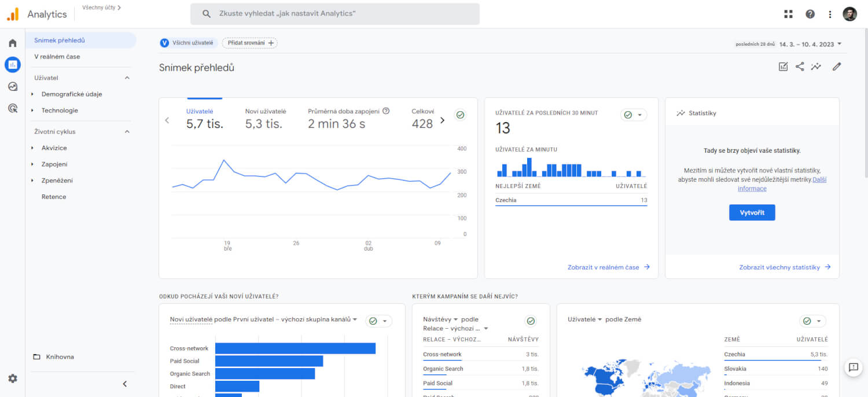Open the date range picker for 14.3–10.4.2023
Image resolution: width=868 pixels, height=397 pixels.
click(x=809, y=43)
